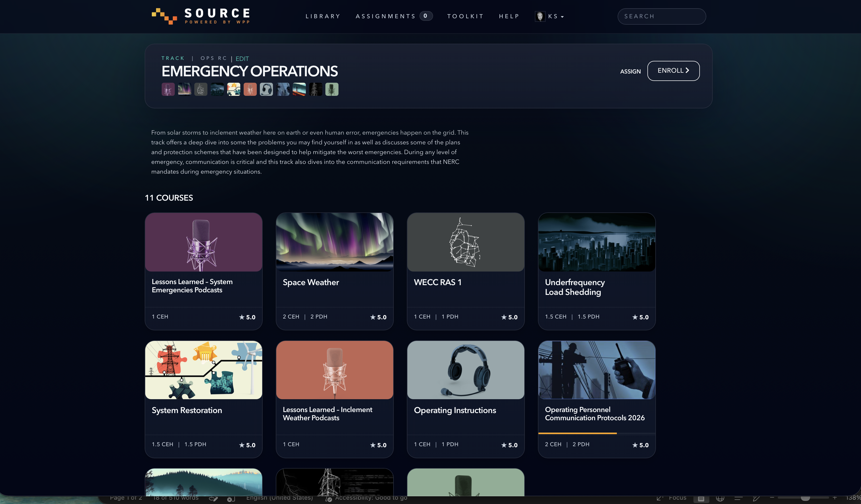Select the black transmission tower mini icon

tap(316, 89)
